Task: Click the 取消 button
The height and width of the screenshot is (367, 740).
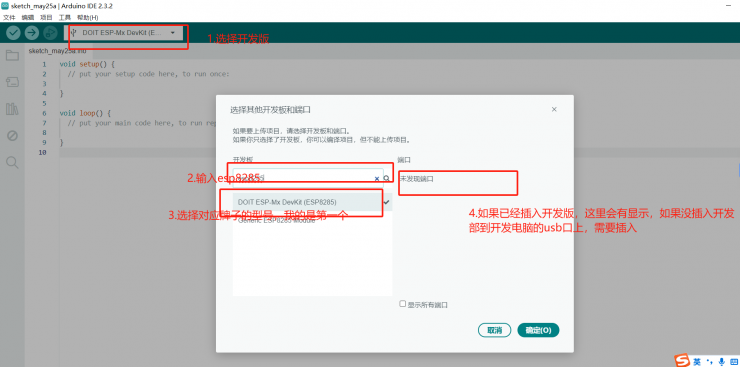Action: (x=495, y=330)
